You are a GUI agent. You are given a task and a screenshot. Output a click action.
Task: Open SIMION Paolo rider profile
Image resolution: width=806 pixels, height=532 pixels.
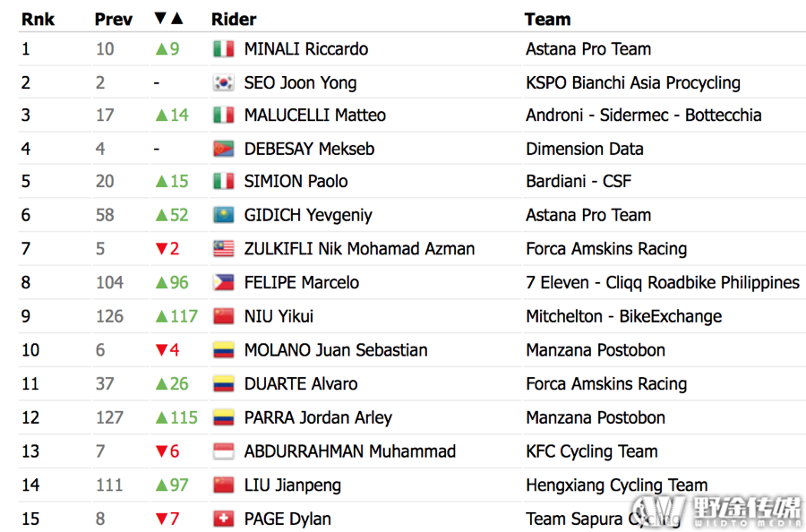296,182
